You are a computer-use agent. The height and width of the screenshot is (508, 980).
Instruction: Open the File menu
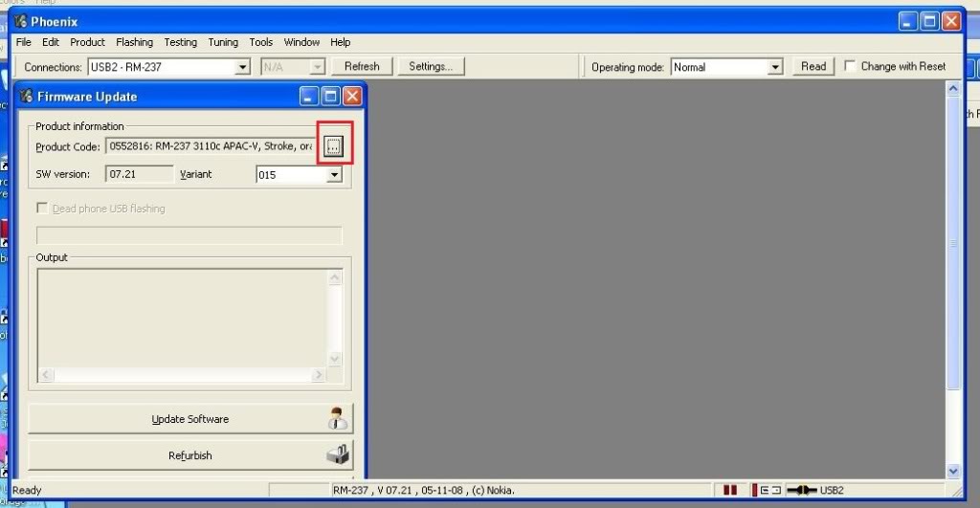(23, 42)
